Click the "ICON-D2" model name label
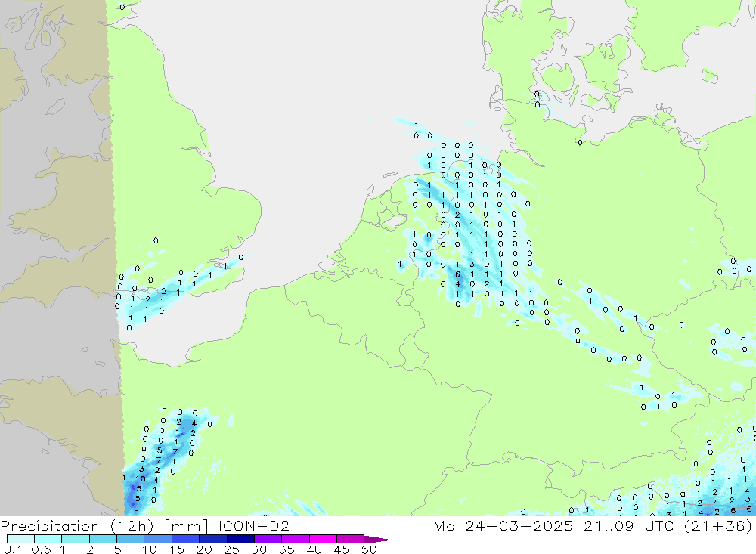Image resolution: width=756 pixels, height=554 pixels. tap(253, 525)
